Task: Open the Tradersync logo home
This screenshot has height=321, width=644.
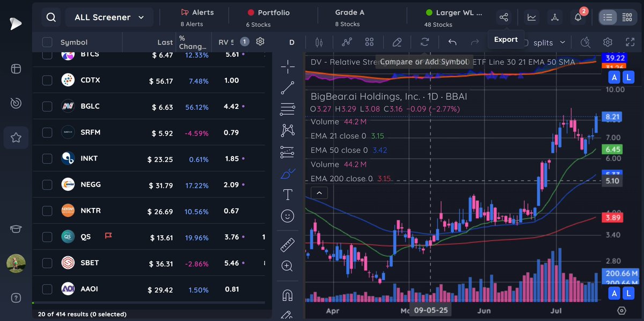Action: coord(16,24)
